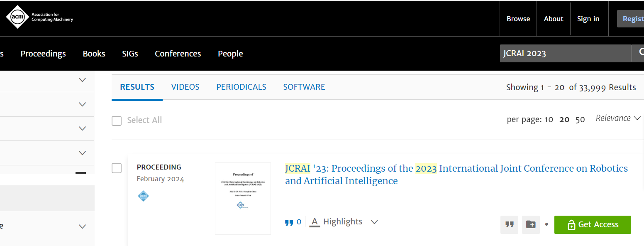
Task: Open the Periodicals tab
Action: click(x=242, y=87)
